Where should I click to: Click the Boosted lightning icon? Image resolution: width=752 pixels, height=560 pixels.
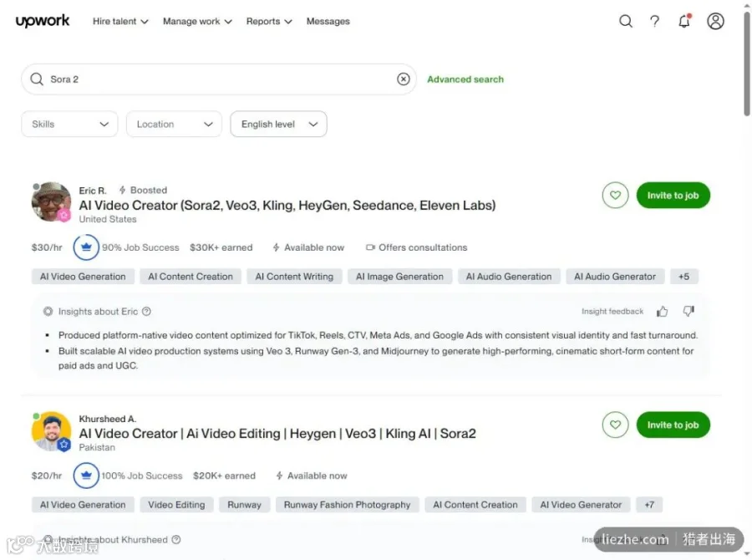point(122,190)
